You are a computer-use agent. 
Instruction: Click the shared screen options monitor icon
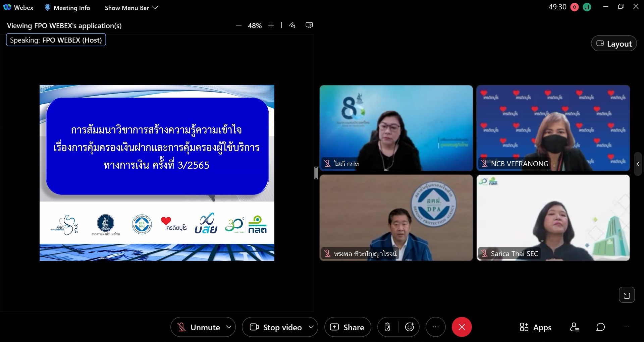[309, 25]
